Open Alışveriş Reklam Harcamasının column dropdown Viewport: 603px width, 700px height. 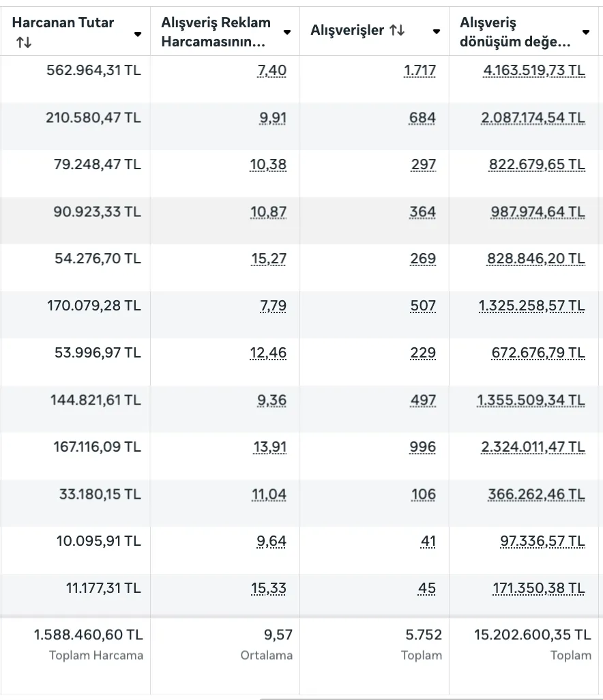pos(287,32)
